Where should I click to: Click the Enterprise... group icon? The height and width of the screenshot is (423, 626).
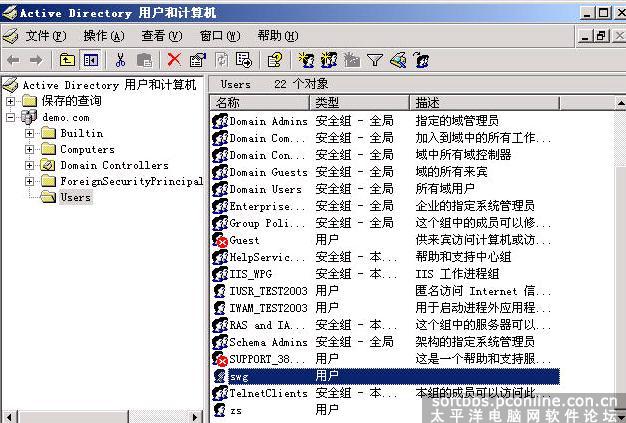220,206
